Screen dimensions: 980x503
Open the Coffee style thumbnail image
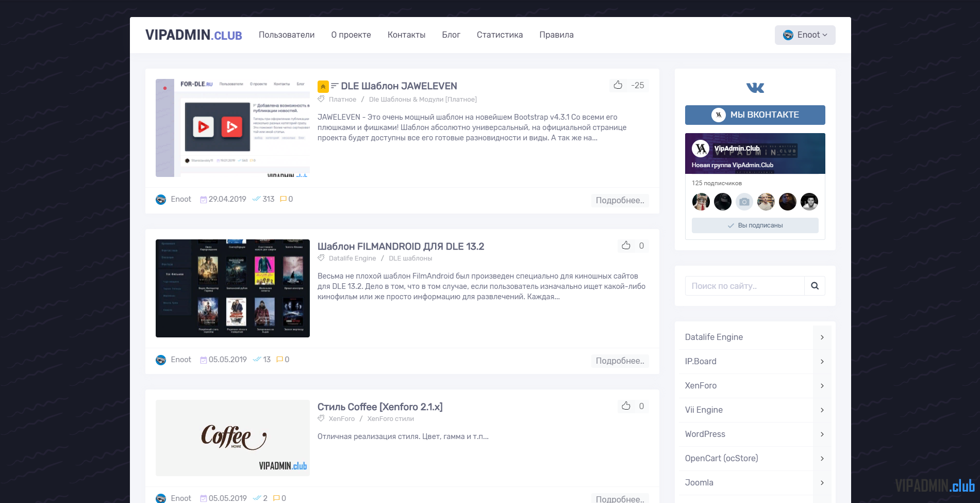tap(232, 438)
